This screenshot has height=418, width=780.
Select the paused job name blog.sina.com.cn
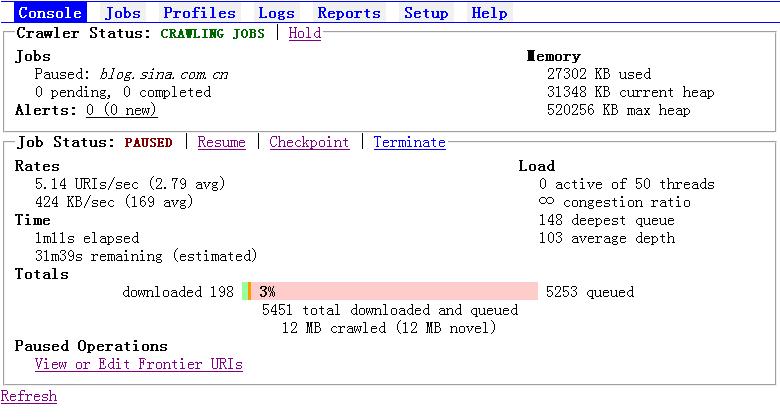pos(164,75)
